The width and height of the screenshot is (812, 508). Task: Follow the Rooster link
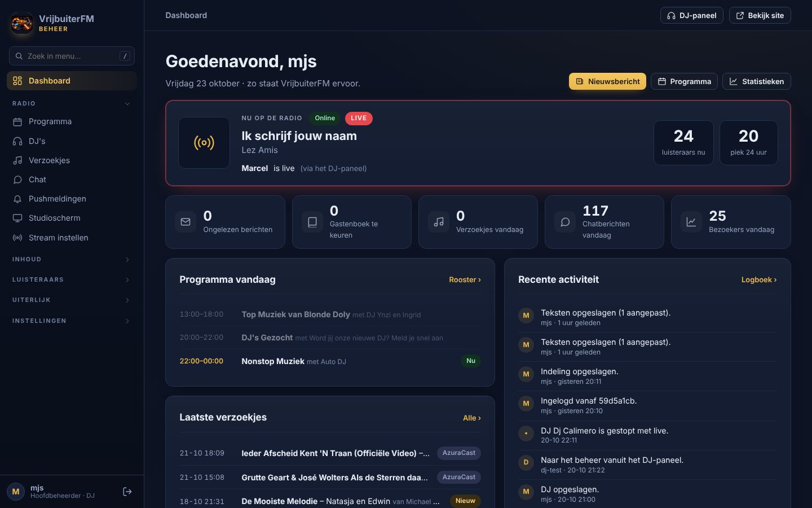click(x=465, y=279)
